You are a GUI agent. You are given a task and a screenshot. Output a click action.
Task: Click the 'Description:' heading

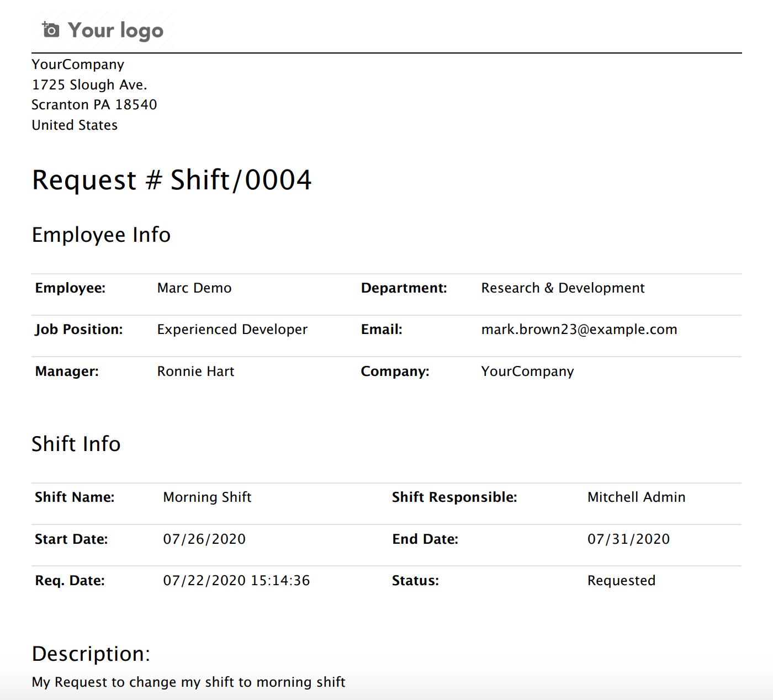(91, 654)
